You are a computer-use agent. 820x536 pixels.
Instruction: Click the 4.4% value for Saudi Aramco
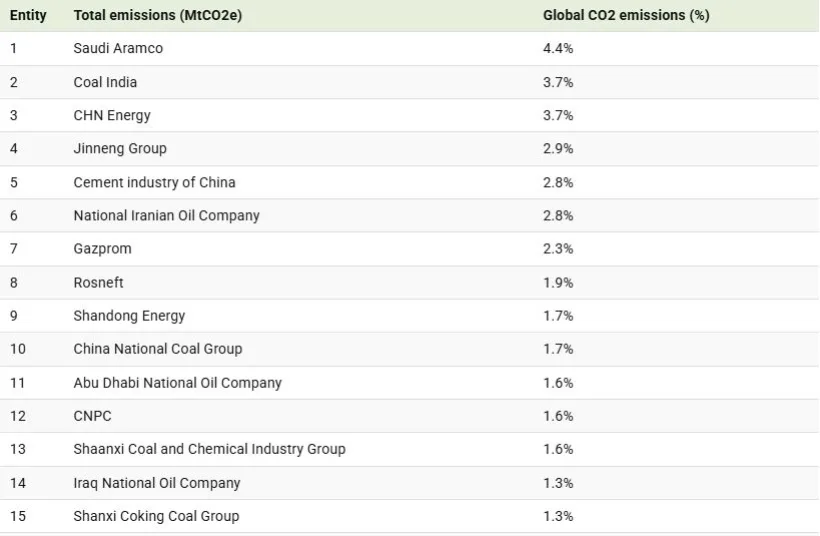[558, 49]
